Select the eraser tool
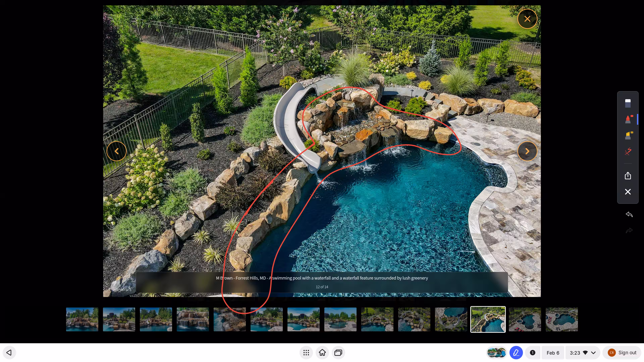 point(628,103)
